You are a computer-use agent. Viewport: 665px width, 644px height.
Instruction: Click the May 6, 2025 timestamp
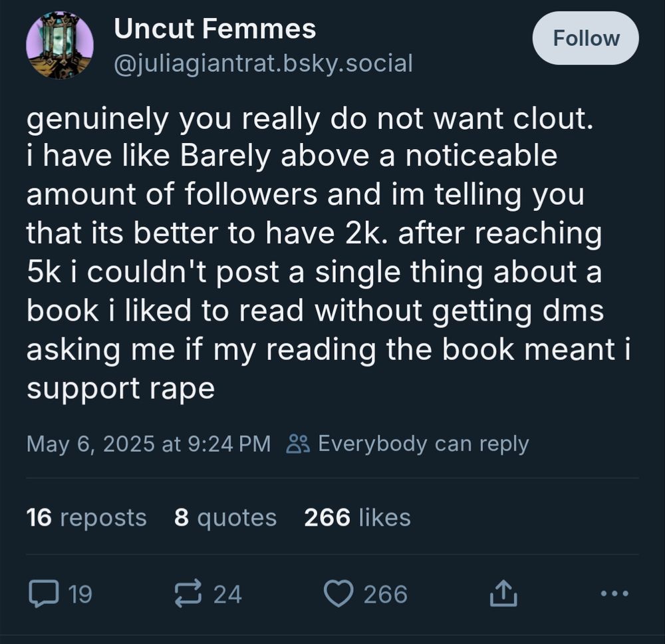148,443
